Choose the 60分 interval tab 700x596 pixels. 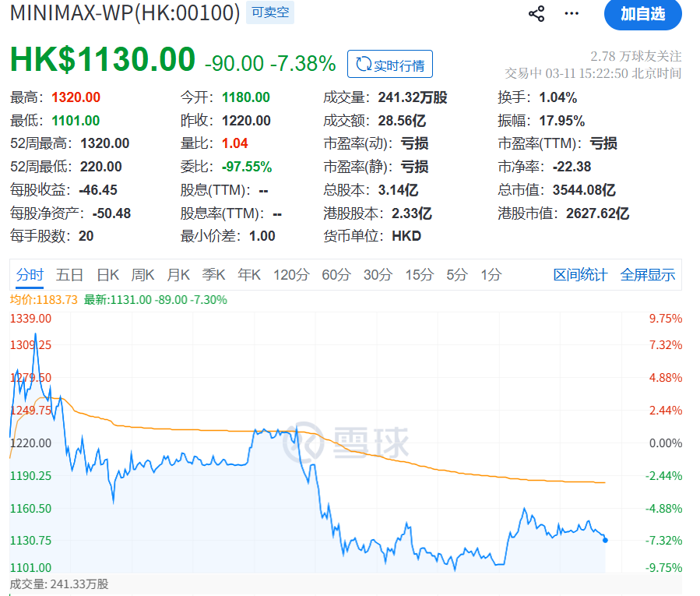coord(336,274)
